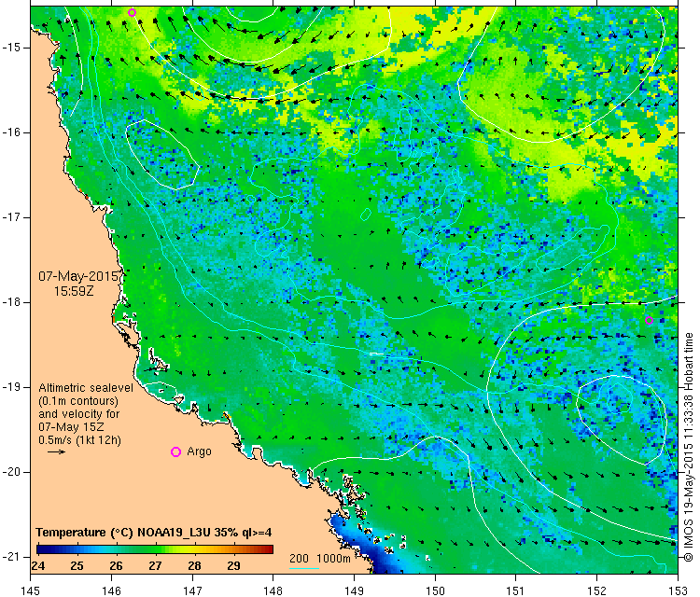Screen dimensions: 700x597
Task: Click latitude axis label '-18'
Action: click(x=10, y=302)
